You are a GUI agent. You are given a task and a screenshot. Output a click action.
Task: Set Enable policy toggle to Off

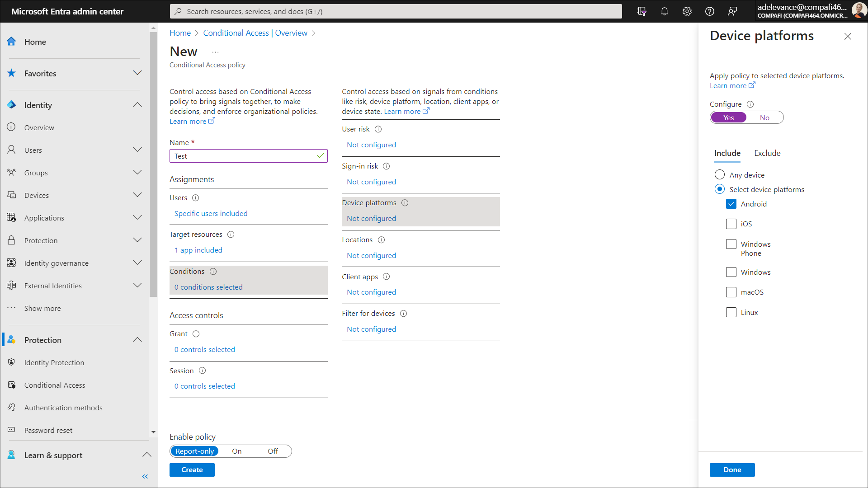tap(273, 451)
